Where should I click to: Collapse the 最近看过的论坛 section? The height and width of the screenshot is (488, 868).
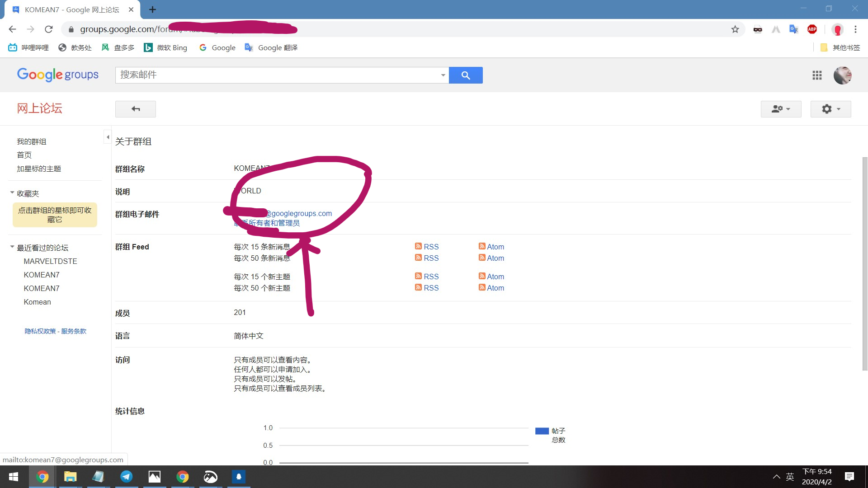tap(11, 247)
